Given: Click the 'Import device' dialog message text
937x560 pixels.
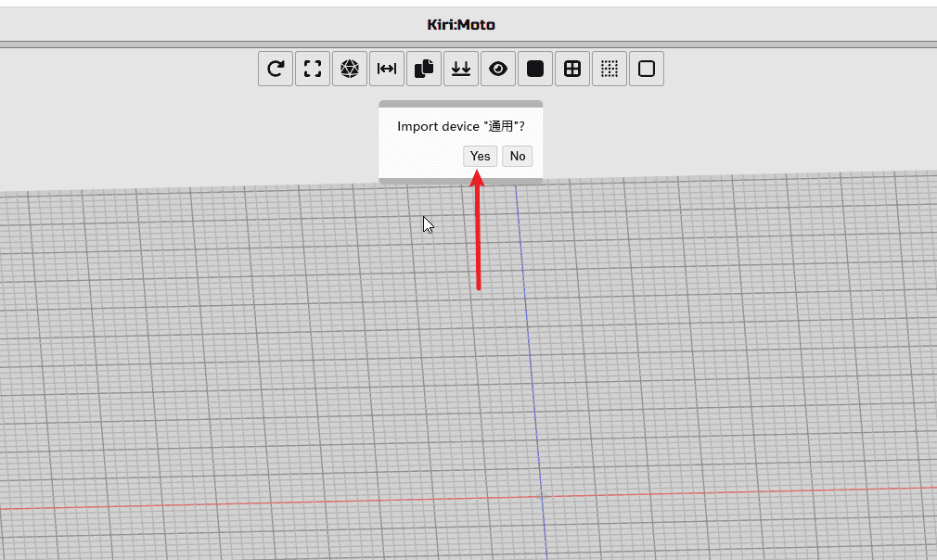Looking at the screenshot, I should coord(460,126).
